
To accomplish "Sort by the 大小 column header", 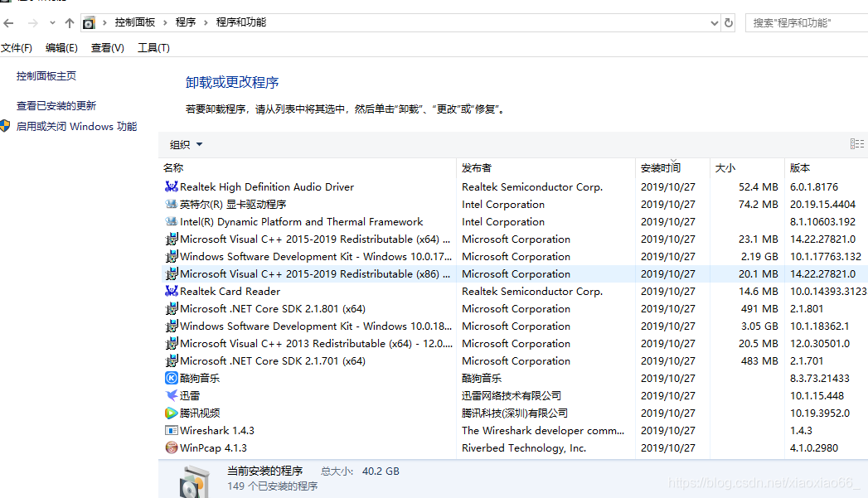I will click(x=725, y=167).
